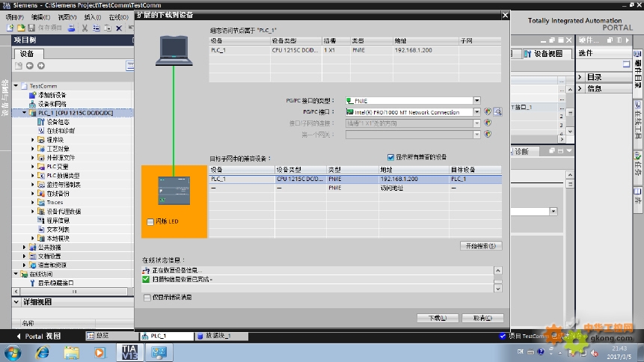Viewport: 644px width, 362px height.
Task: Collapse the PLC_1 tree node
Action: click(x=24, y=113)
